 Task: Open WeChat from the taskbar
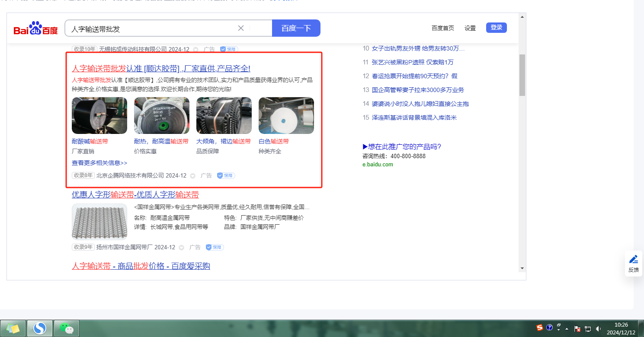point(66,328)
